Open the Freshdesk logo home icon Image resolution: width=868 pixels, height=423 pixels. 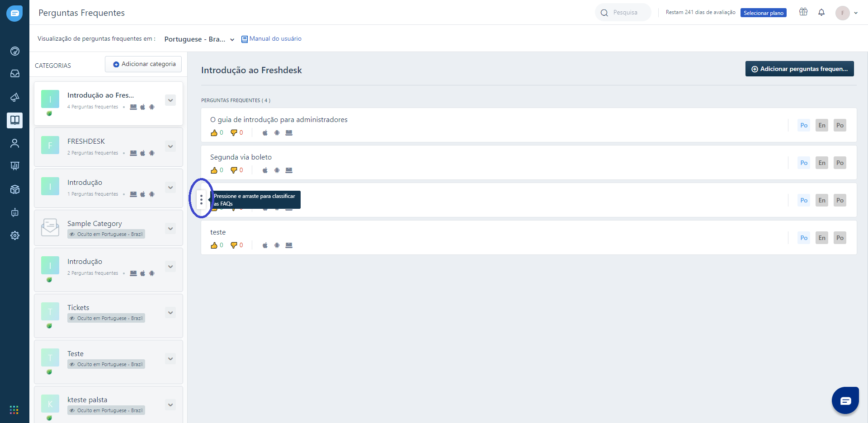(14, 13)
